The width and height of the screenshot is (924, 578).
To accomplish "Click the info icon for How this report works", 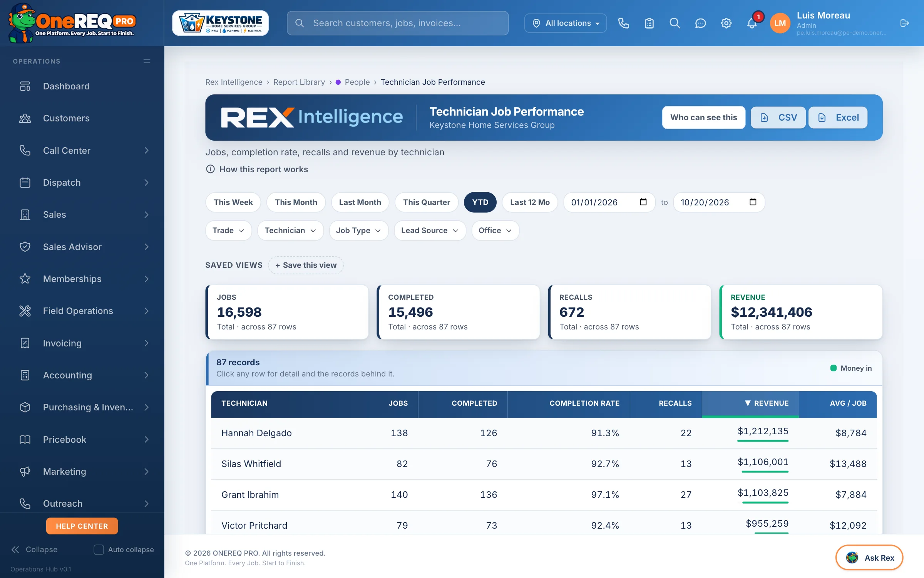I will point(210,169).
